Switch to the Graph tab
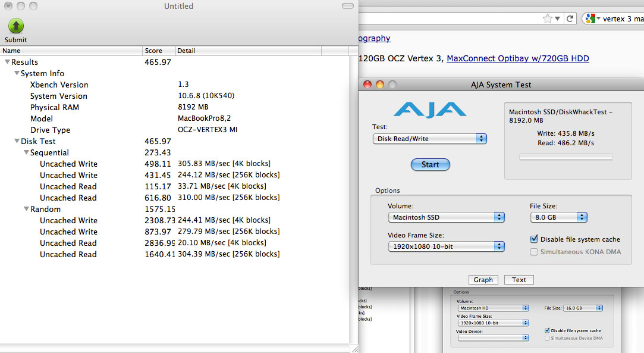 pyautogui.click(x=483, y=280)
